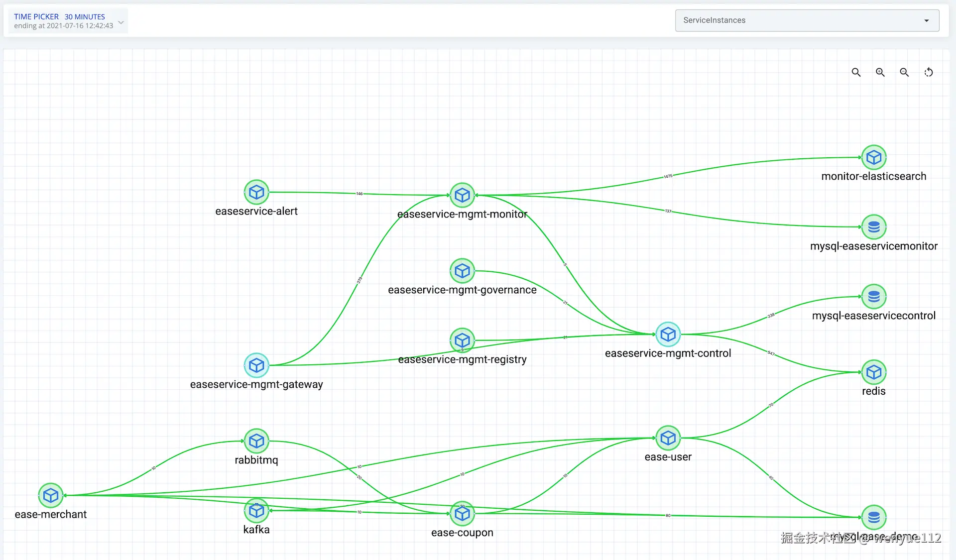Click the ease-merchant service node

click(x=50, y=495)
